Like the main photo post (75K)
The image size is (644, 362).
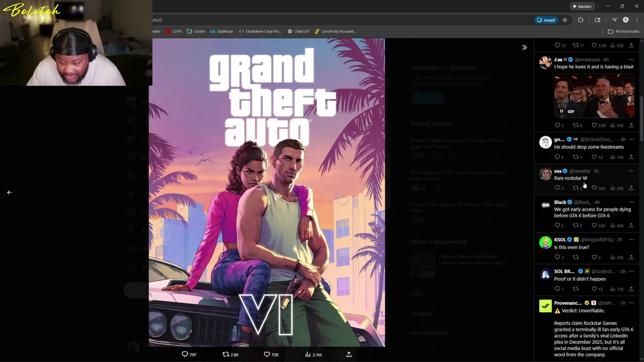[271, 354]
